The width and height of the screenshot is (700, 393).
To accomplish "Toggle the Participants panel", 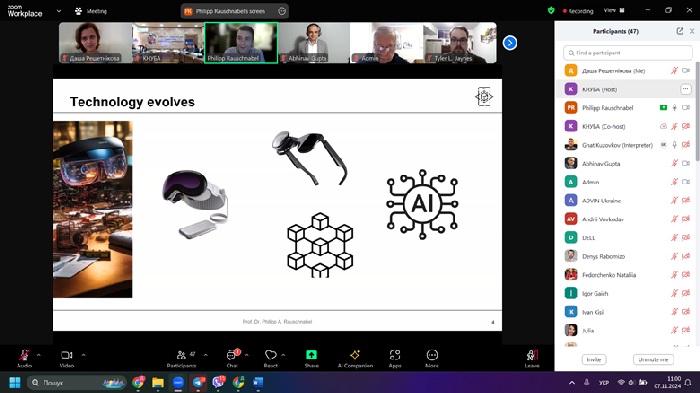I will [x=181, y=355].
